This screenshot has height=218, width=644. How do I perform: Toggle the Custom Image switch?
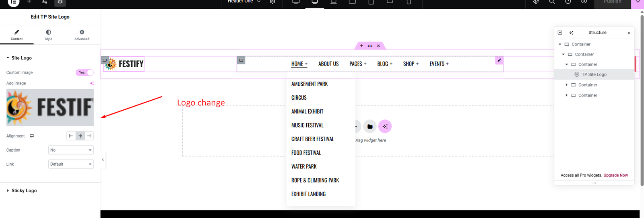point(85,72)
